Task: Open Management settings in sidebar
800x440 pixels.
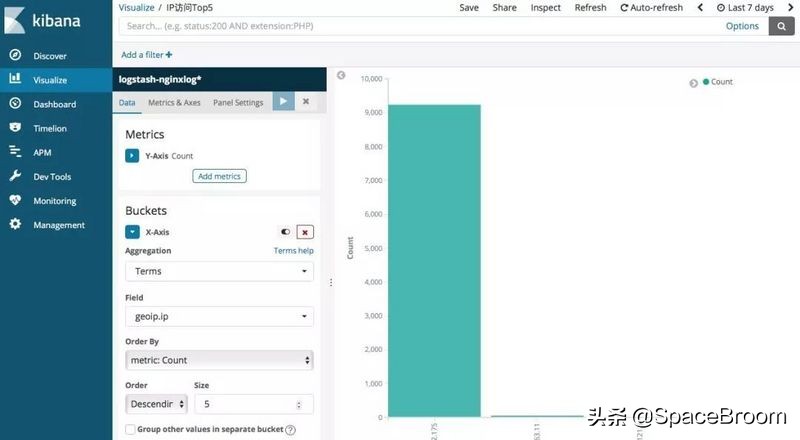Action: pyautogui.click(x=59, y=225)
